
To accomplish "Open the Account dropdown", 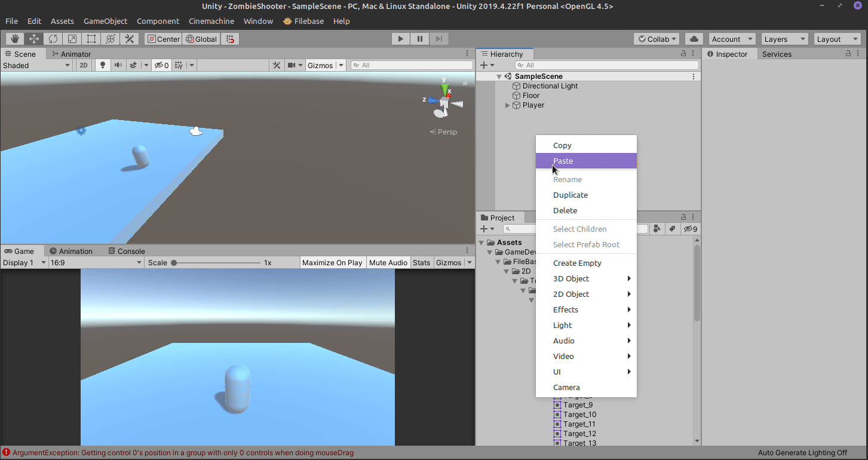I will (x=732, y=39).
